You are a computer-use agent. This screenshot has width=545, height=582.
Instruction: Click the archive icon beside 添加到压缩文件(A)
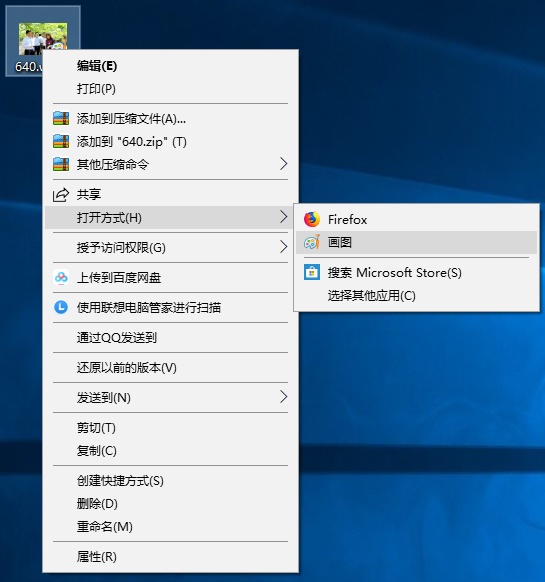61,118
